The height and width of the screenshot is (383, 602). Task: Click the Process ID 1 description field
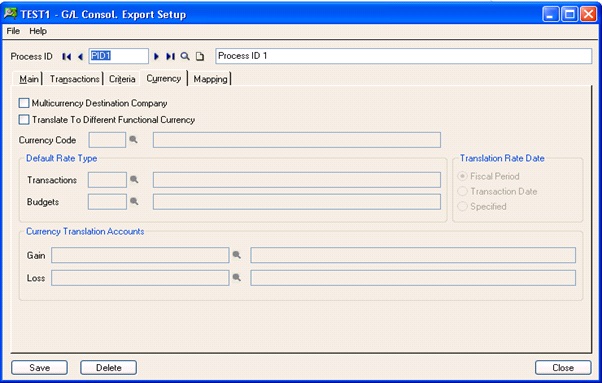click(x=404, y=56)
